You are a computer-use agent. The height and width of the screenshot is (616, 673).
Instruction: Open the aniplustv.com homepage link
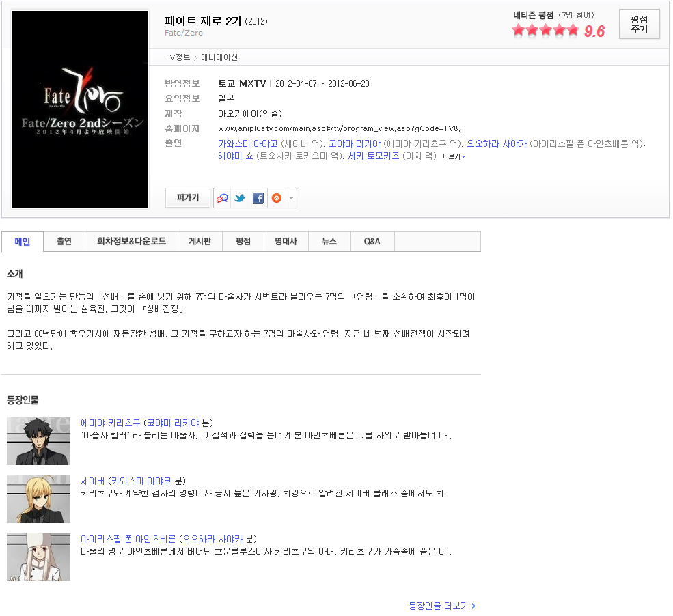[x=340, y=128]
